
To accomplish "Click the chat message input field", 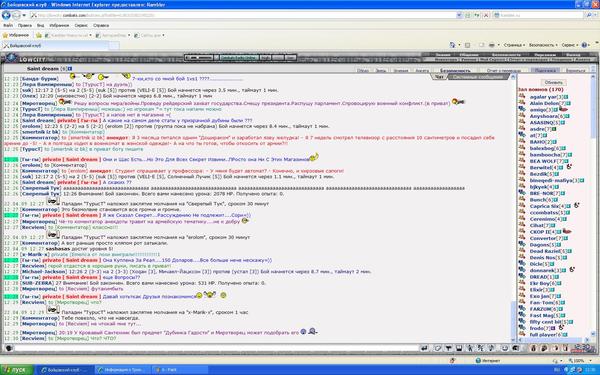I will point(216,348).
